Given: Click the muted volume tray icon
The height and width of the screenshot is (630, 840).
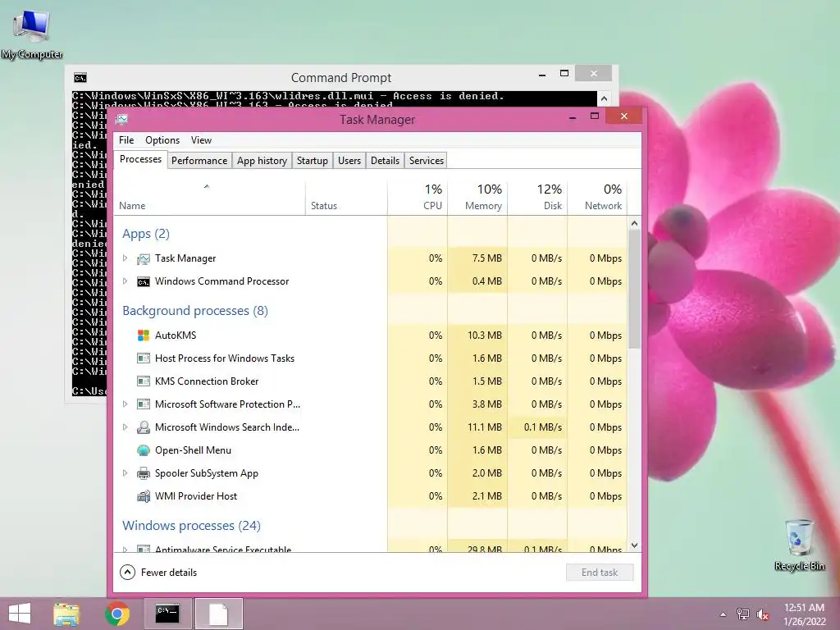Looking at the screenshot, I should pyautogui.click(x=763, y=614).
